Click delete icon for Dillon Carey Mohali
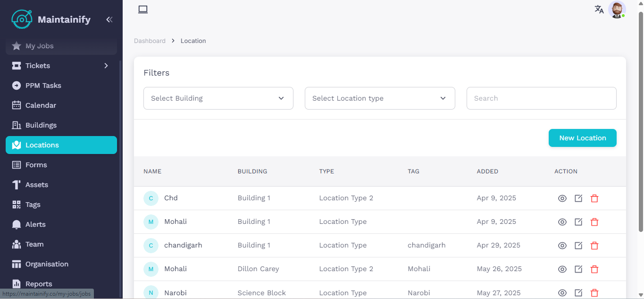 [x=594, y=269]
